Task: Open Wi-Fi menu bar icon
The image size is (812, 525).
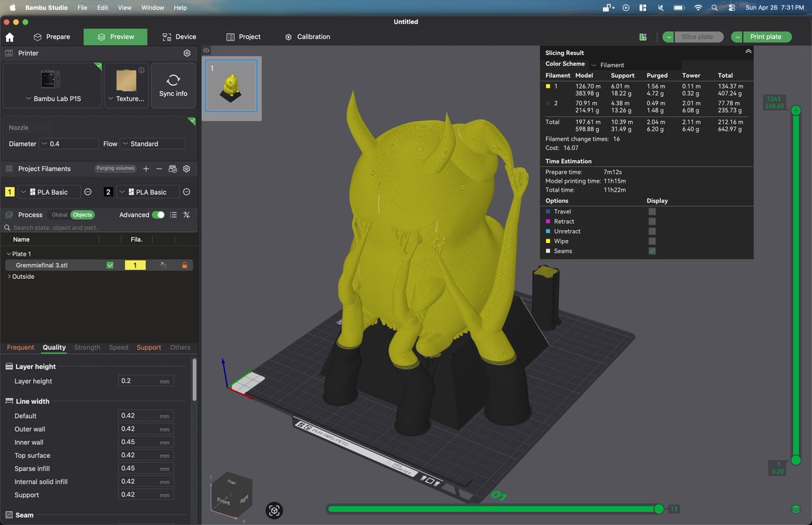Action: tap(698, 7)
